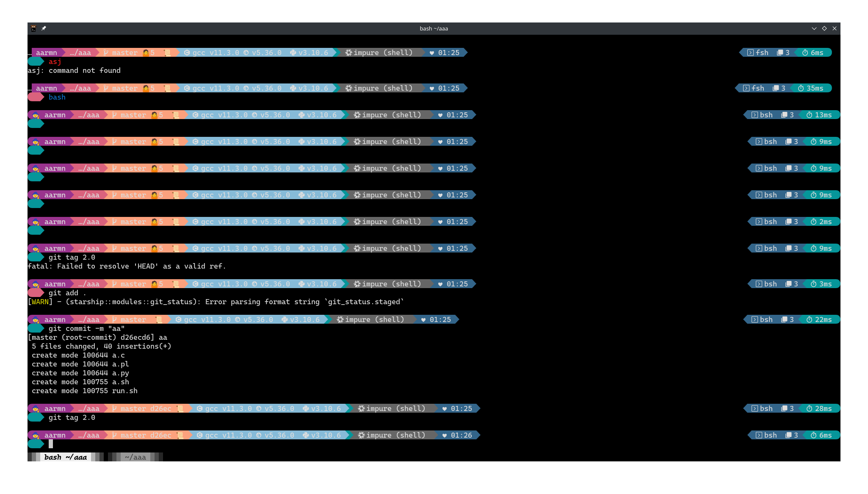Select the pin icon in the title bar
Image resolution: width=868 pixels, height=494 pixels.
tap(44, 28)
